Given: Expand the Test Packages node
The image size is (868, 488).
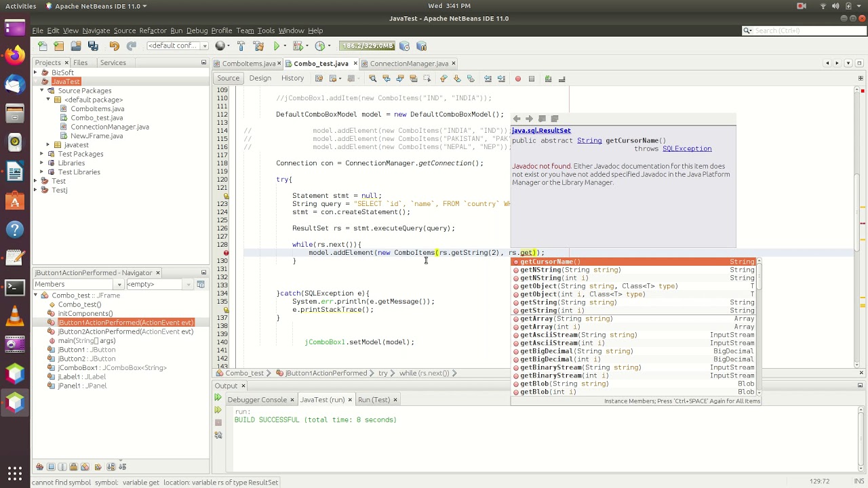Looking at the screenshot, I should 42,154.
